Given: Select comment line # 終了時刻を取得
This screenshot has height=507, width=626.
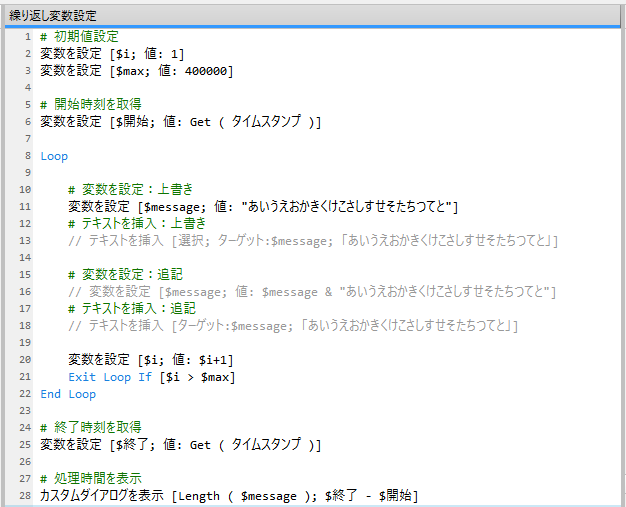Looking at the screenshot, I should tap(91, 428).
